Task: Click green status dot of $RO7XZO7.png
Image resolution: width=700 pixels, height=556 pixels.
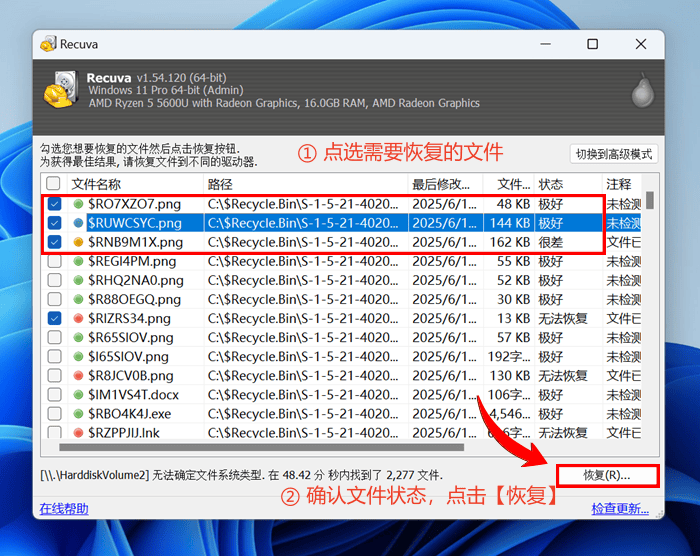Action: tap(78, 204)
